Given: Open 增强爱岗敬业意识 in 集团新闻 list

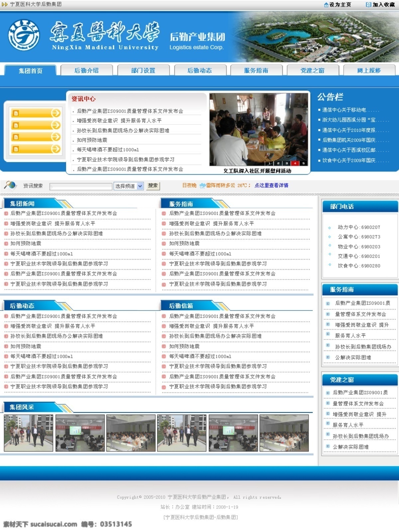Looking at the screenshot, I should coord(53,223).
